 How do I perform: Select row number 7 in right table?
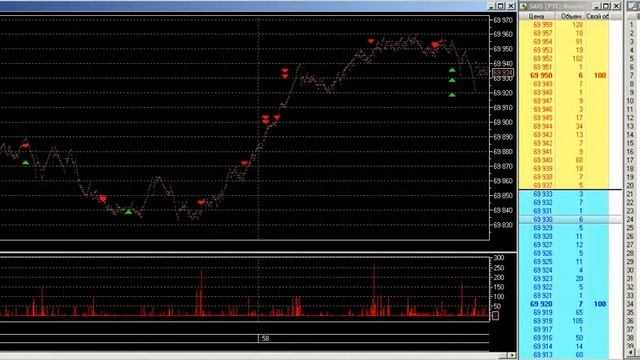coord(631,76)
